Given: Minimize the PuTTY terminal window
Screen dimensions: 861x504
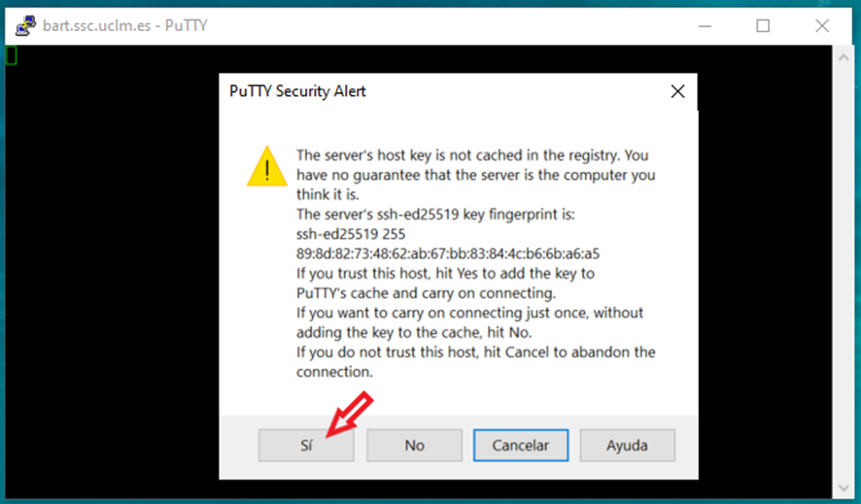Looking at the screenshot, I should (x=706, y=26).
